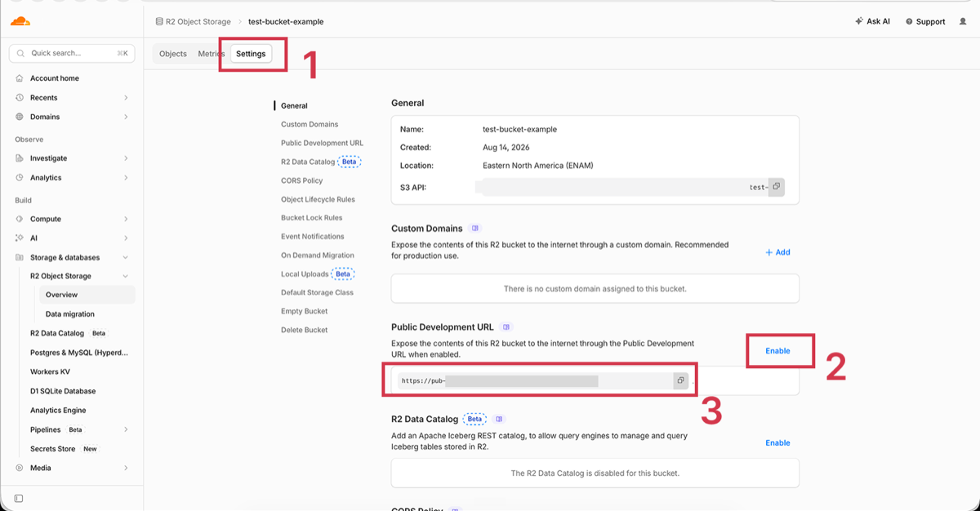Open the Account home icon
Image resolution: width=980 pixels, height=511 pixels.
(20, 78)
